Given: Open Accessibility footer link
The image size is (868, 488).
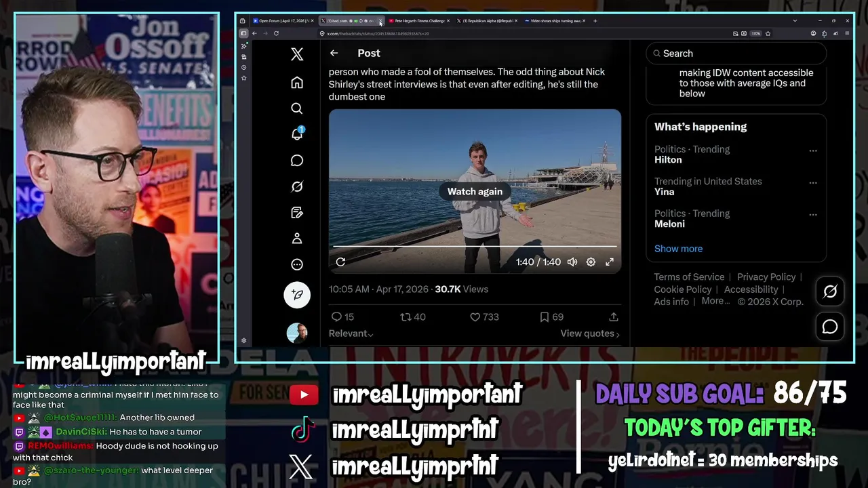Looking at the screenshot, I should tap(751, 289).
